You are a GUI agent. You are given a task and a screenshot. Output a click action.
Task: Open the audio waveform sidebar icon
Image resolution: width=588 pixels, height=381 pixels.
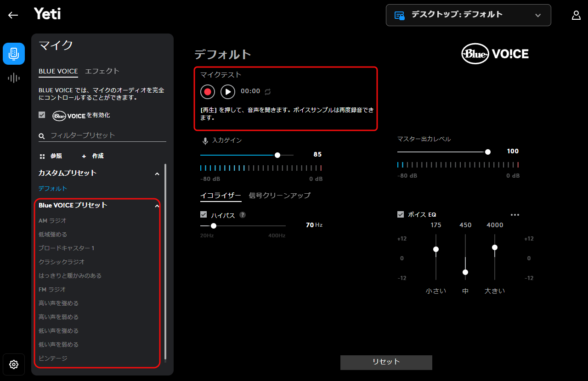[x=14, y=78]
